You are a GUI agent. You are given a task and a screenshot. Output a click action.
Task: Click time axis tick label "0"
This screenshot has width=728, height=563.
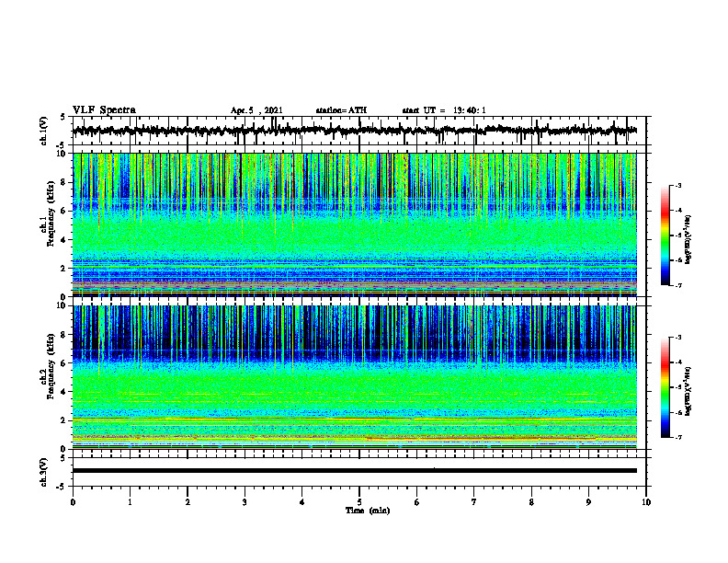[73, 502]
